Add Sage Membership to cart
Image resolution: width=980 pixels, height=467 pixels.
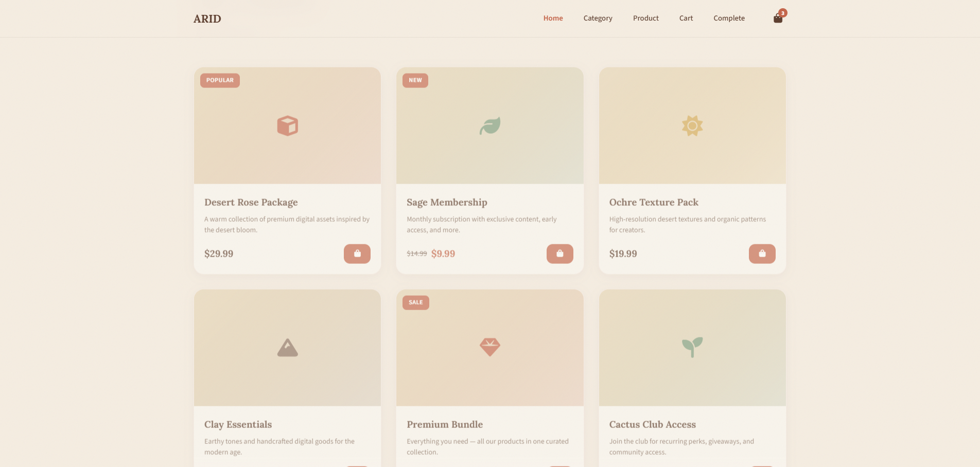[x=560, y=254]
